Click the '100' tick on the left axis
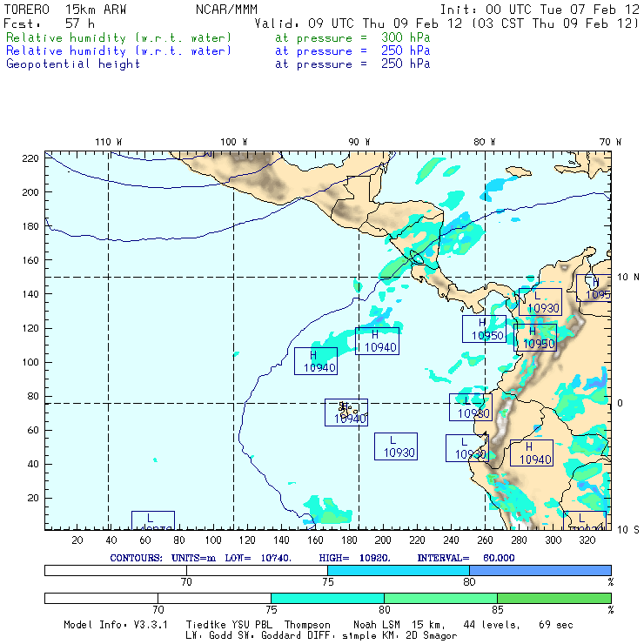The width and height of the screenshot is (644, 644). tap(30, 362)
